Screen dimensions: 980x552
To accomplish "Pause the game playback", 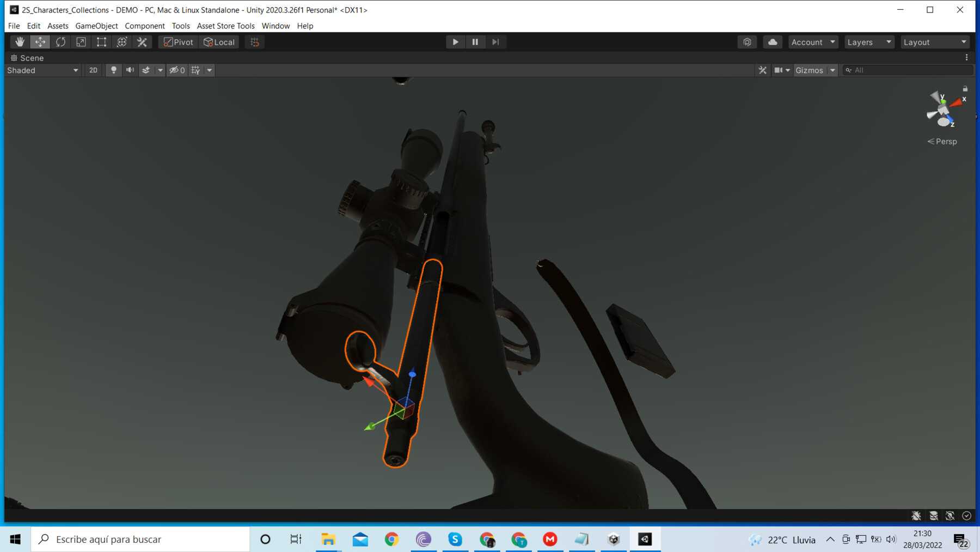I will click(x=475, y=42).
